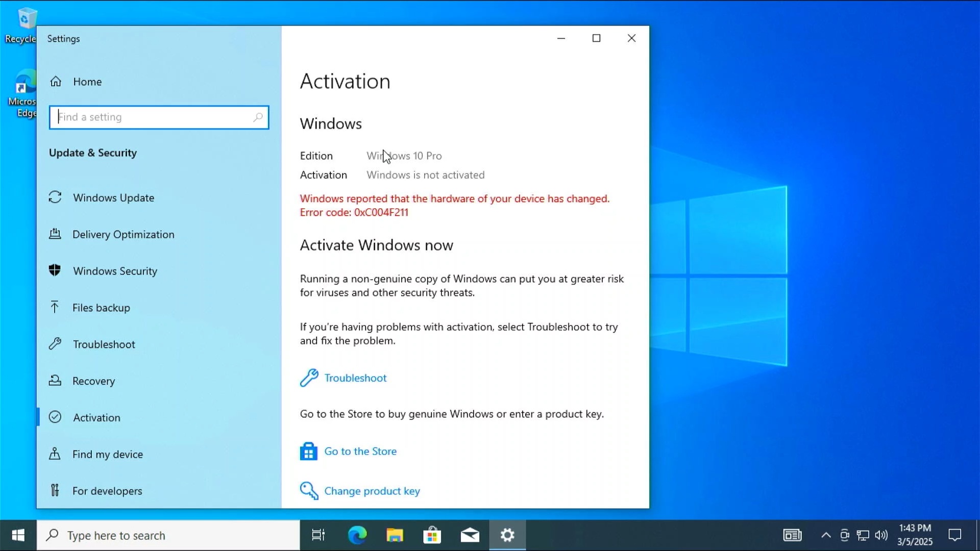The image size is (980, 551).
Task: Click the Settings gear taskbar icon
Action: tap(507, 535)
